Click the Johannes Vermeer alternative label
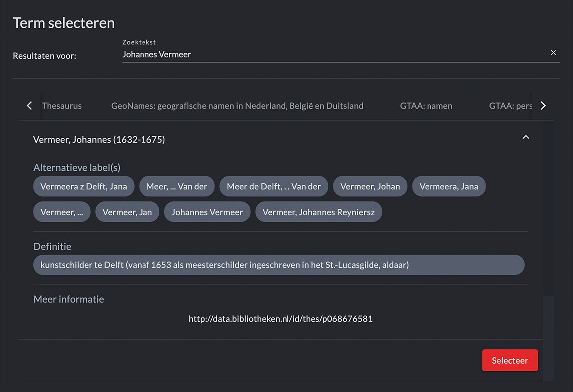Viewport: 573px width, 392px height. pos(207,212)
